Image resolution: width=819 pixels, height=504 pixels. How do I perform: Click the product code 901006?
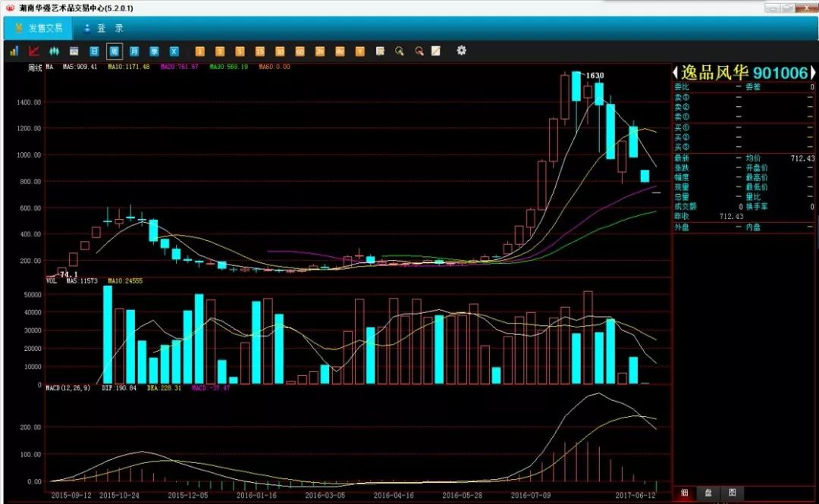pos(780,73)
